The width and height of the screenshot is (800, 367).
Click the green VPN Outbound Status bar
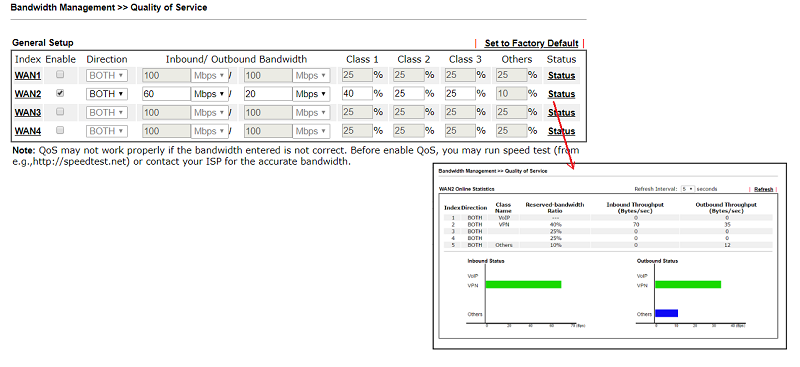tap(688, 284)
